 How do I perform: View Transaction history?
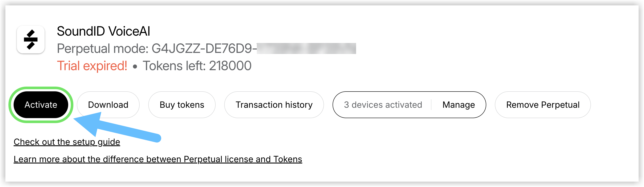click(274, 105)
